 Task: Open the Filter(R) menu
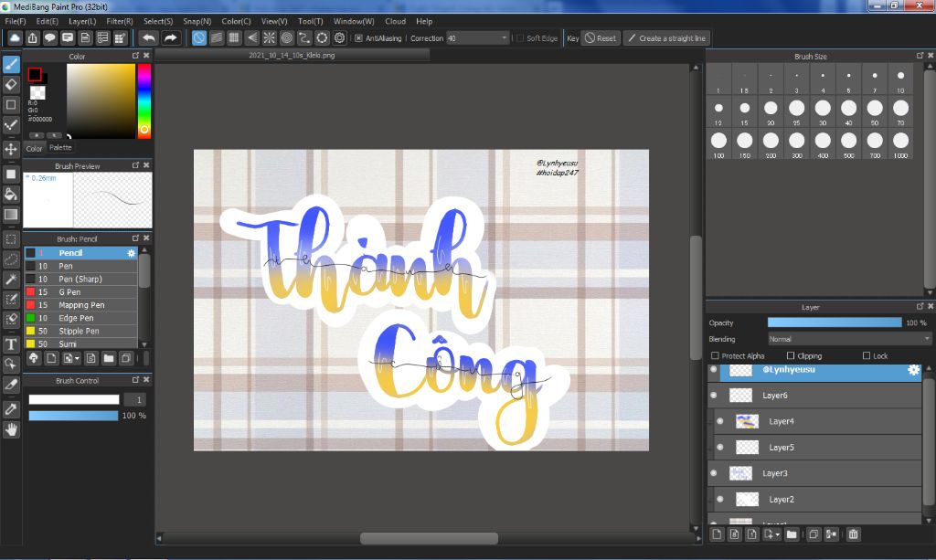[119, 21]
